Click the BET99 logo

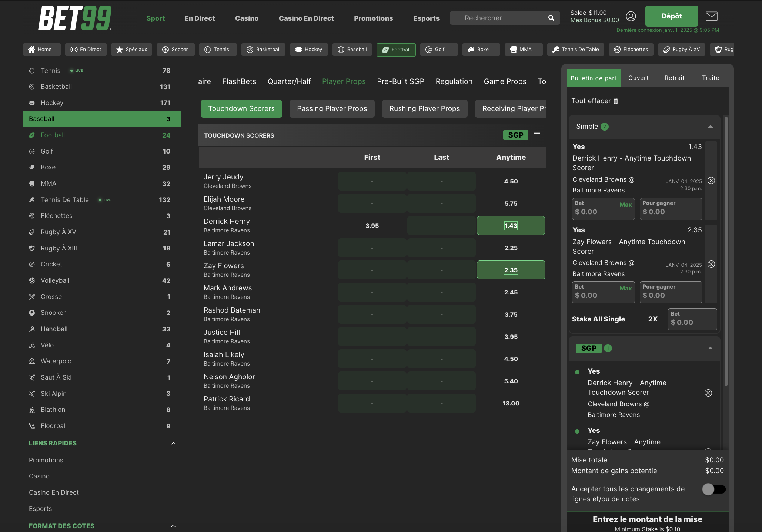click(x=75, y=18)
